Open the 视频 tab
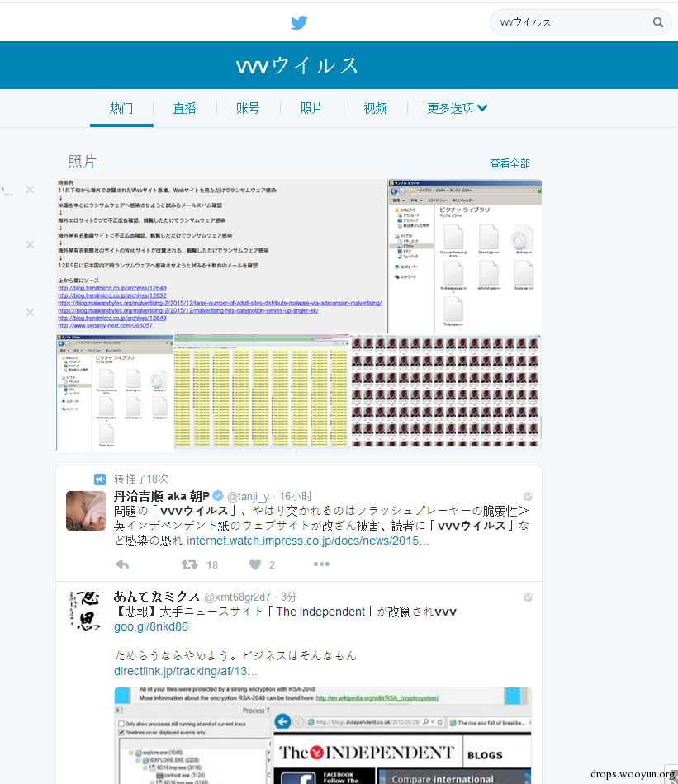 click(375, 108)
